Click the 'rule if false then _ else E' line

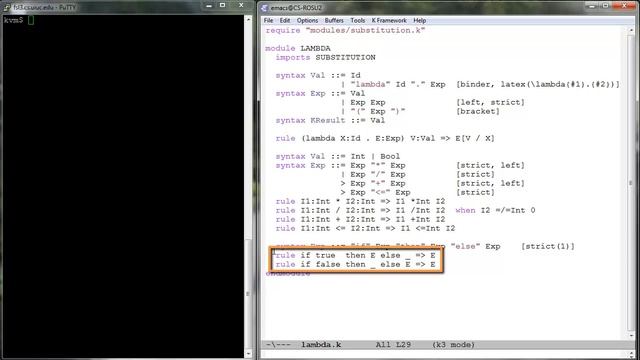(x=355, y=264)
